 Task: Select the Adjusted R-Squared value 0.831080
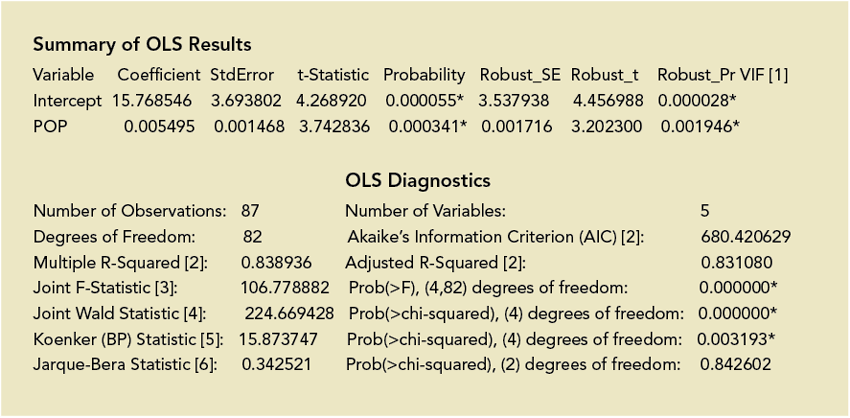tap(736, 263)
